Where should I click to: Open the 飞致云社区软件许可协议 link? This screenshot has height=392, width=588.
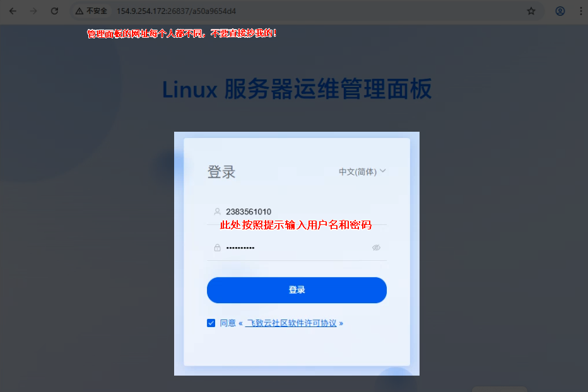coord(291,323)
